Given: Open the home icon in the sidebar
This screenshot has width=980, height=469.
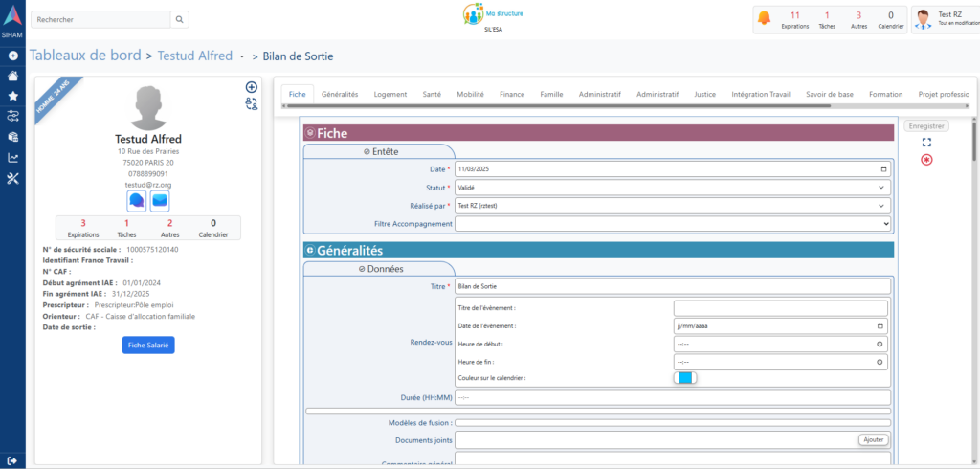Looking at the screenshot, I should (x=12, y=76).
